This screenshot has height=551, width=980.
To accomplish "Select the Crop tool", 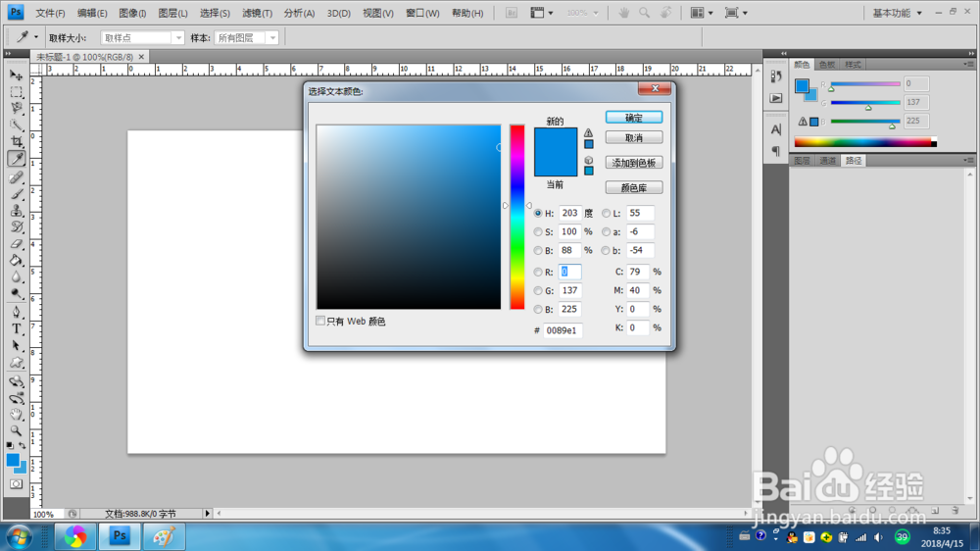I will pos(17,142).
